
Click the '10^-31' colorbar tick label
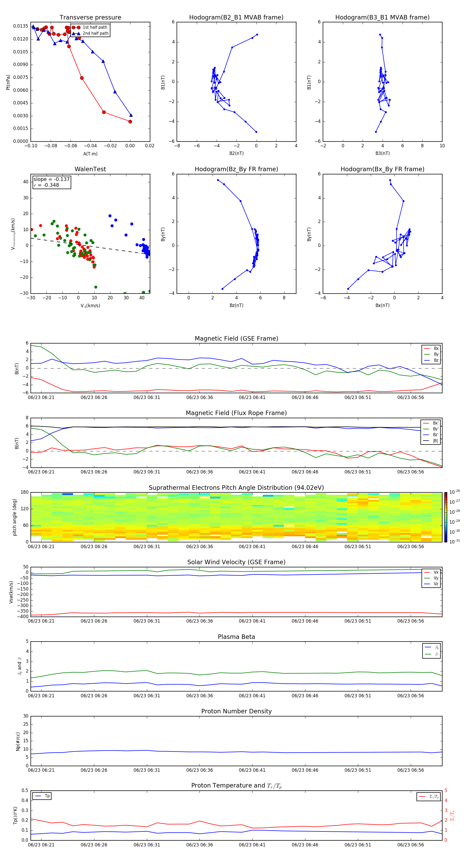455,542
